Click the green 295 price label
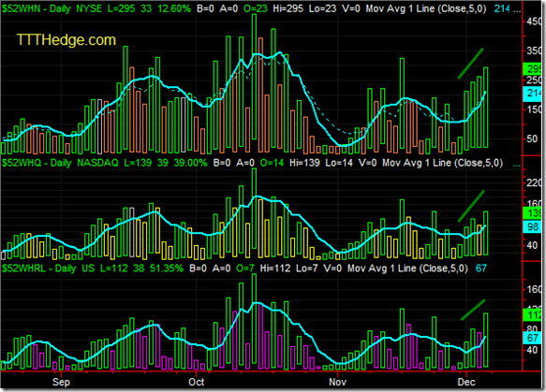Image resolution: width=546 pixels, height=392 pixels. coord(532,69)
